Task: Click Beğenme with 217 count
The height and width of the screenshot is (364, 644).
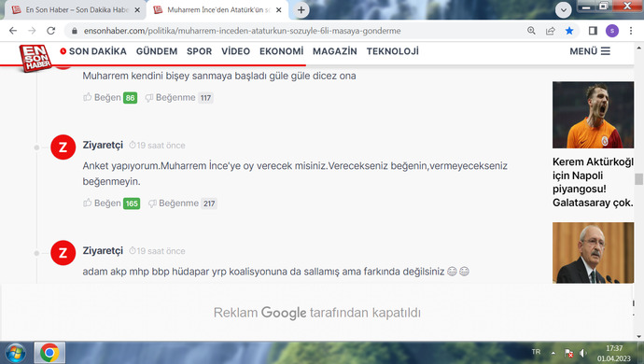Action: tap(182, 203)
